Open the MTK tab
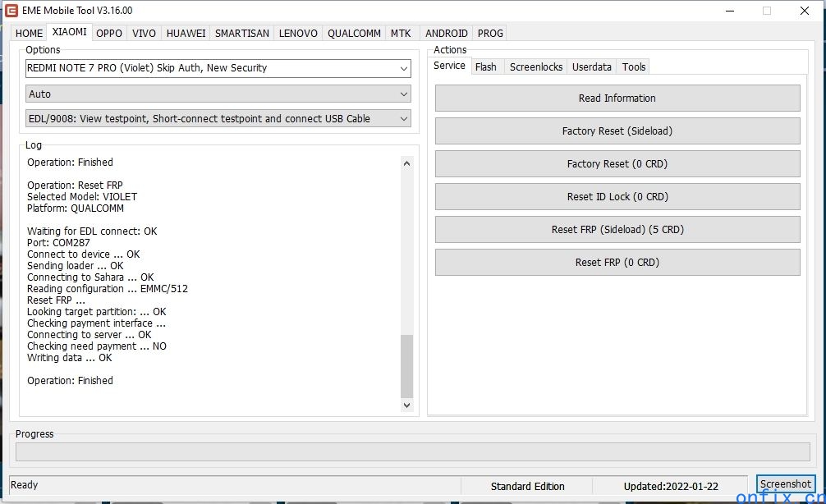The image size is (826, 504). (x=401, y=34)
